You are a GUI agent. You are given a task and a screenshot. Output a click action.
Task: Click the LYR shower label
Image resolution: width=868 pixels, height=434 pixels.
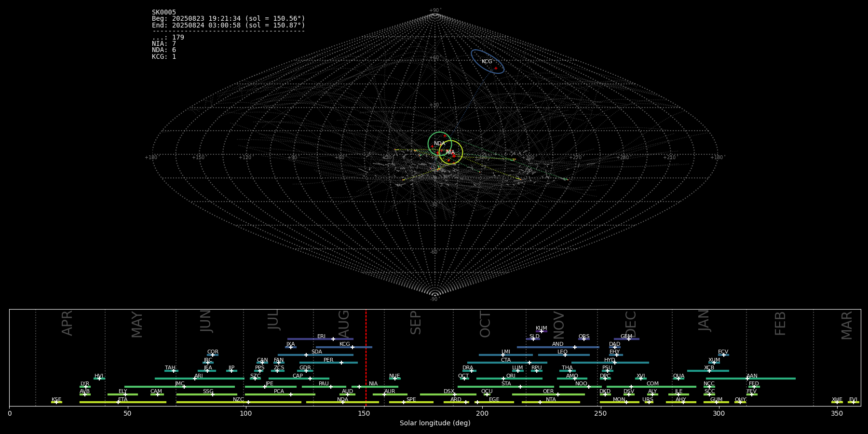(x=85, y=384)
